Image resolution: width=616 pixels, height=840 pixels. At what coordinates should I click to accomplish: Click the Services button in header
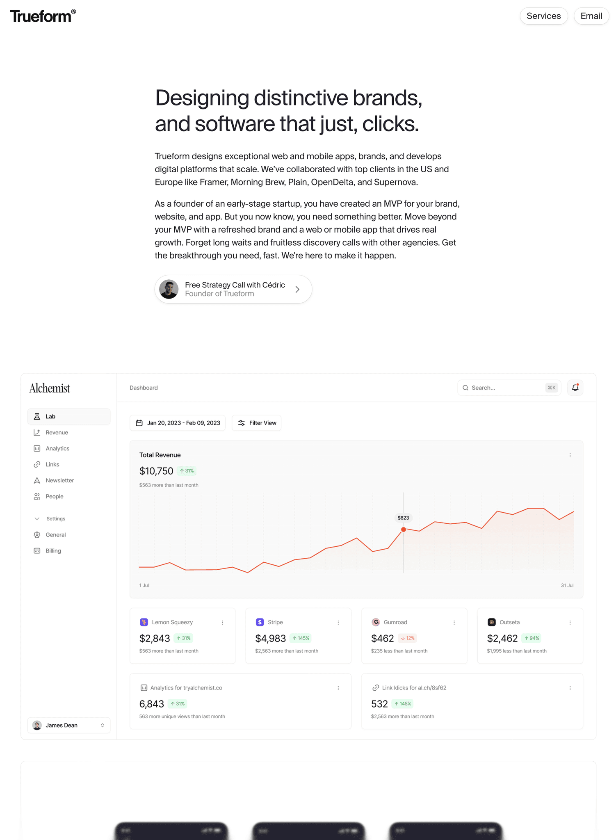[x=544, y=16]
